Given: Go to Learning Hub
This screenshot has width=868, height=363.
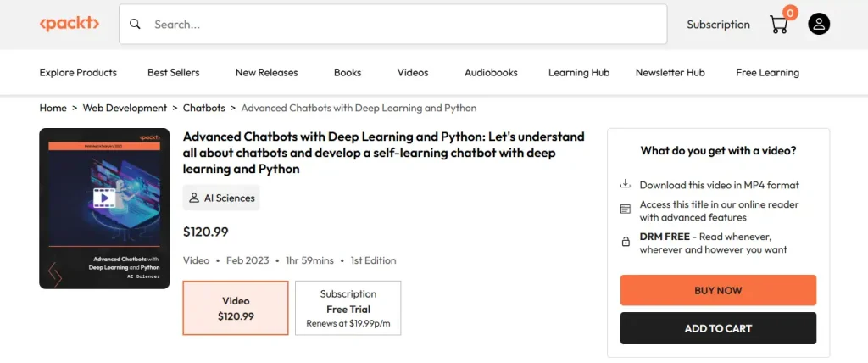Looking at the screenshot, I should (578, 73).
